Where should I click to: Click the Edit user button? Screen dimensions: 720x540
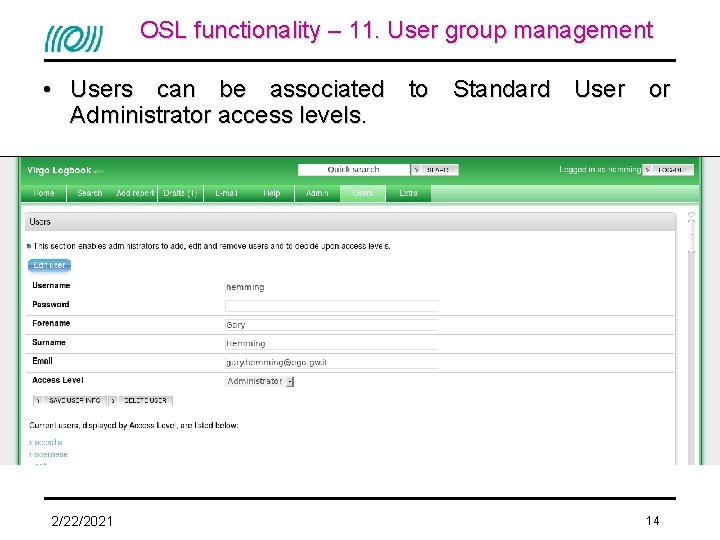pos(49,265)
